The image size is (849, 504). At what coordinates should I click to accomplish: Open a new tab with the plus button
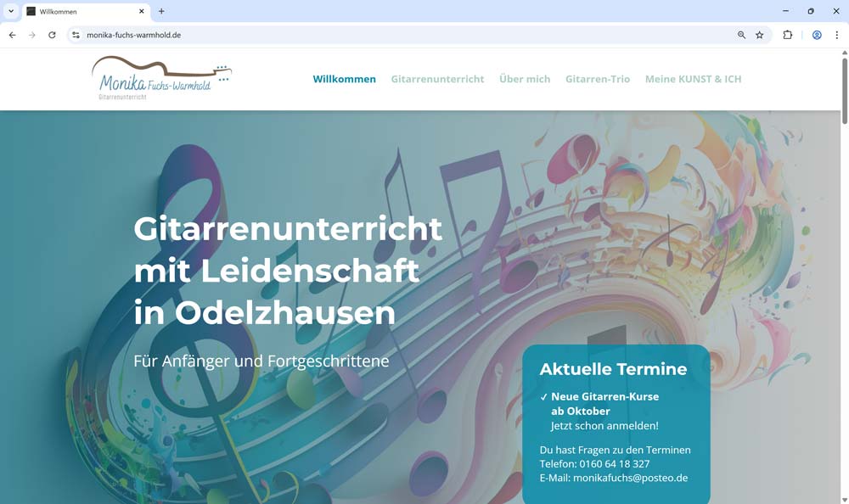161,11
